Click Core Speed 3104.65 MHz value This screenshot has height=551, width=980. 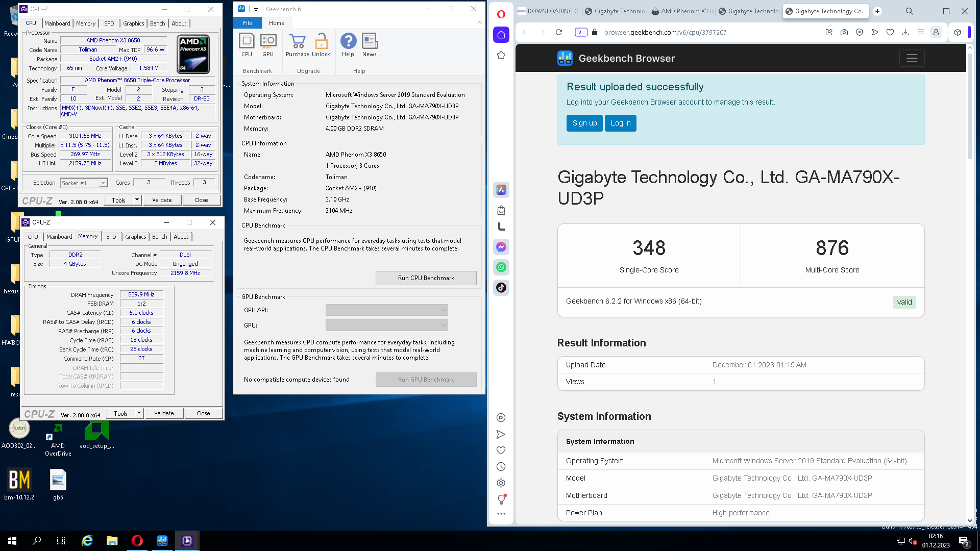point(85,136)
